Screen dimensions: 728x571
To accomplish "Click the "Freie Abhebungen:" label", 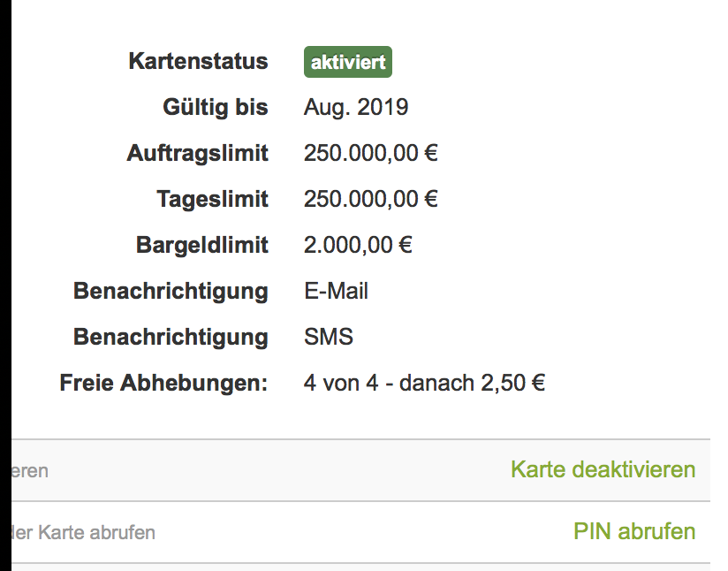I will pyautogui.click(x=163, y=384).
